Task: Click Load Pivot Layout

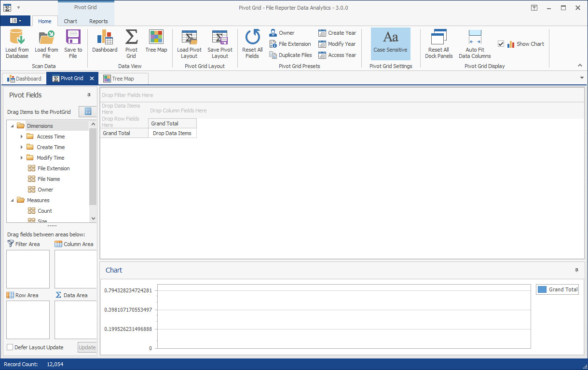Action: click(189, 43)
